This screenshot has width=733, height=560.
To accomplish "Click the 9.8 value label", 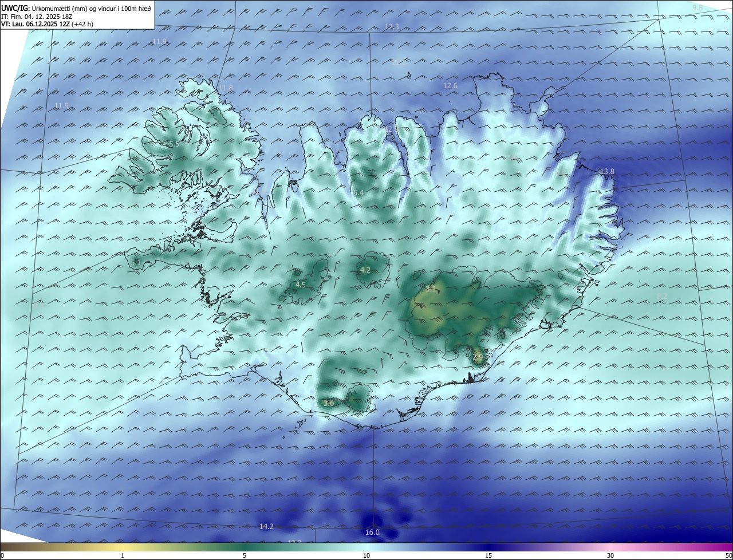I will pos(697,7).
